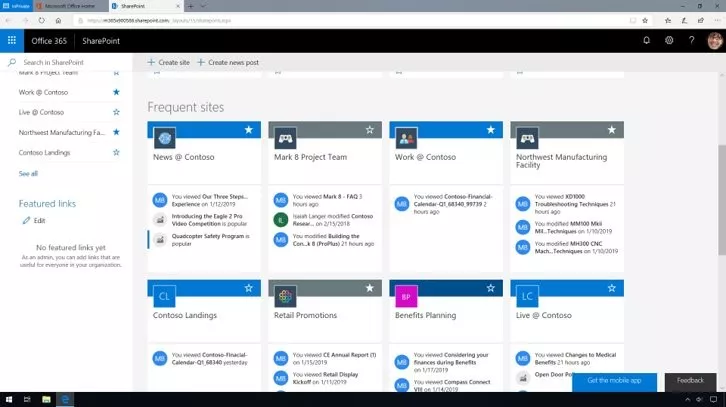
Task: Open the settings gear in header
Action: [669, 41]
